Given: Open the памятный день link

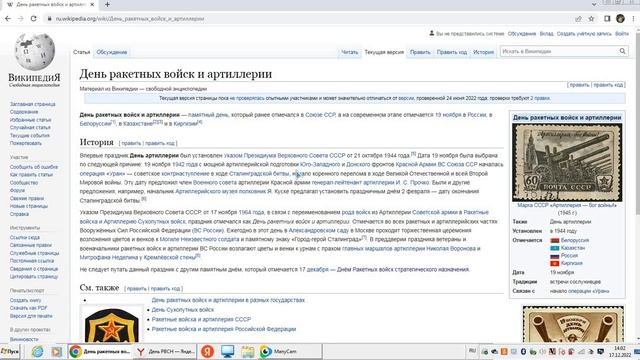Looking at the screenshot, I should (208, 115).
